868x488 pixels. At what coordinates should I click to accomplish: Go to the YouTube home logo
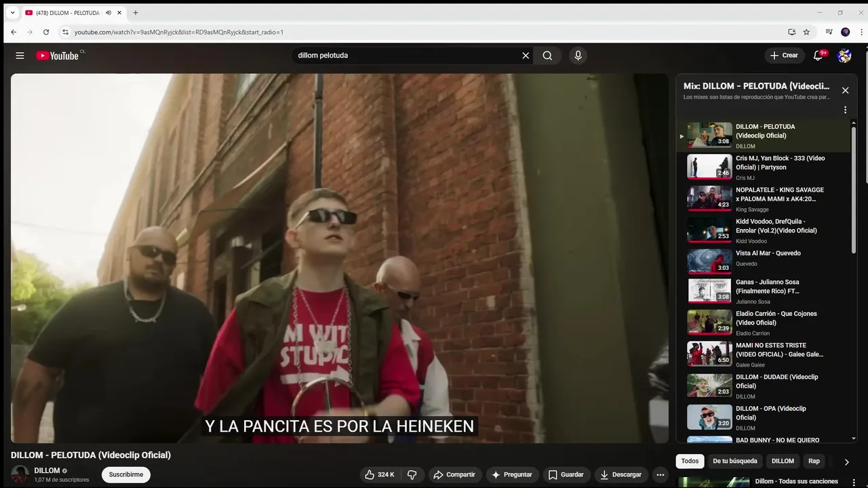(58, 56)
